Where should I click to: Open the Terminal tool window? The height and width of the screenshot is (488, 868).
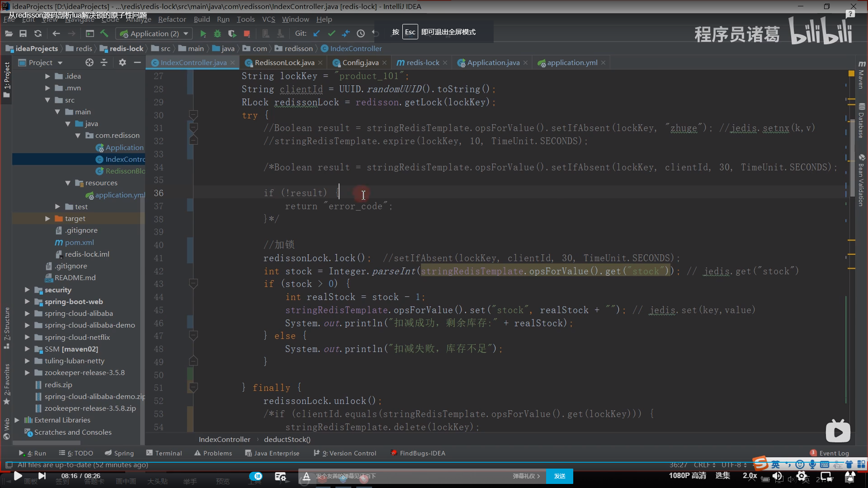click(164, 453)
